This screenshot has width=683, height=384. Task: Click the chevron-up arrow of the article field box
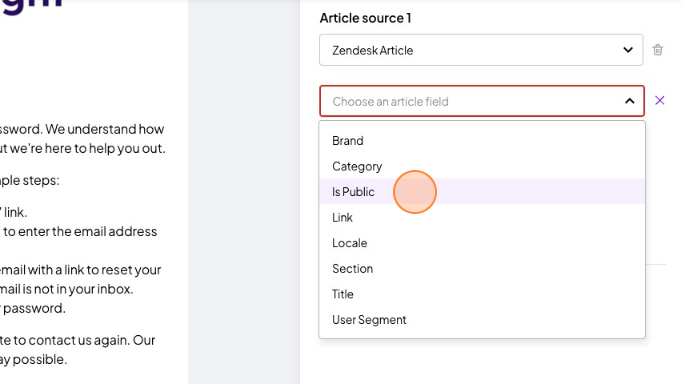click(629, 101)
